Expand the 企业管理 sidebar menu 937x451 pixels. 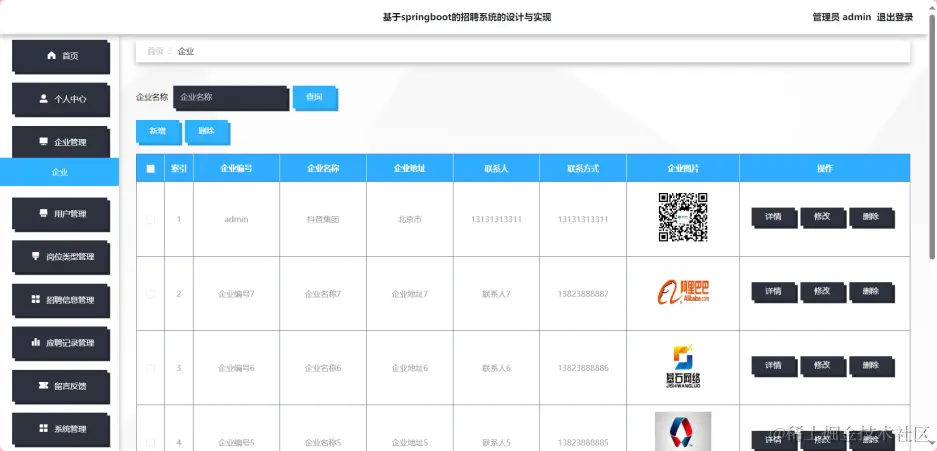(x=61, y=143)
